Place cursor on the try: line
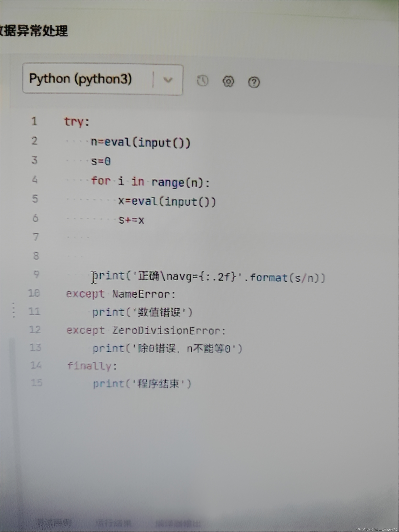 (x=76, y=122)
